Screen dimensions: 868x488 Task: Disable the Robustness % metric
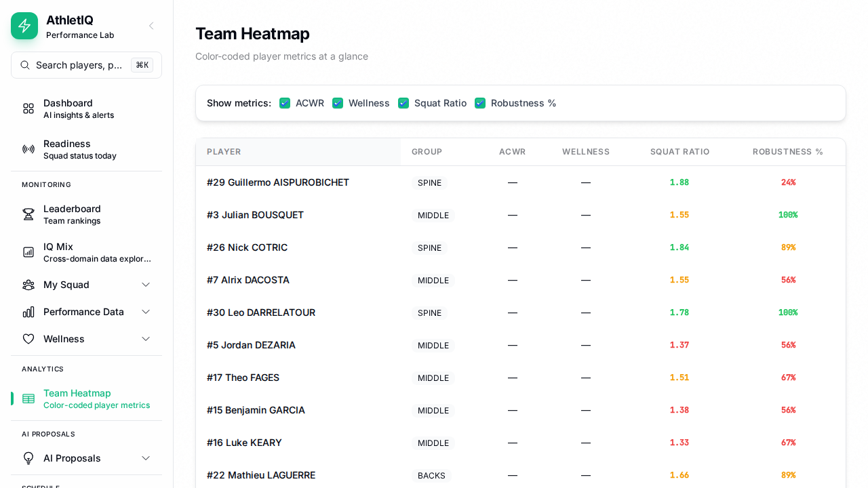[x=480, y=103]
